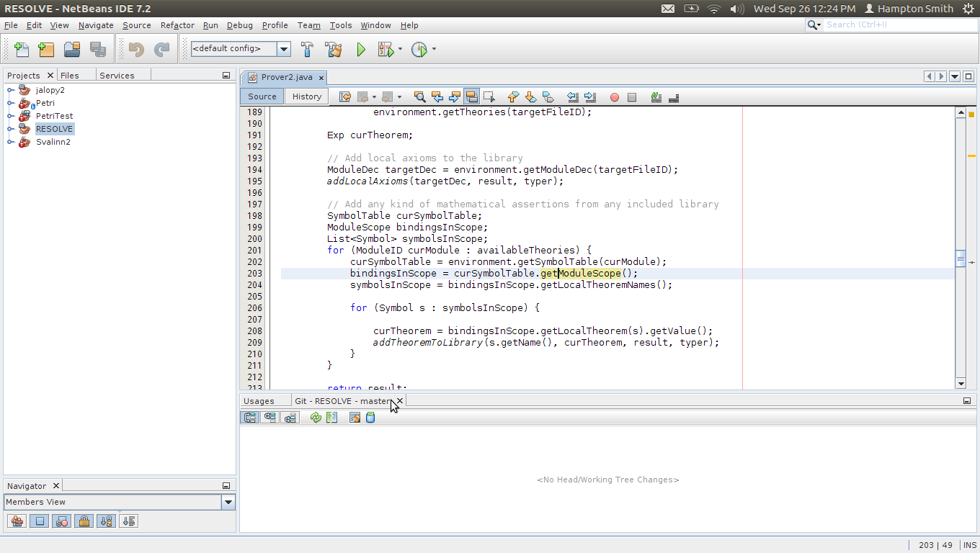Click the Redo arrow in the toolbar
Image resolution: width=980 pixels, height=553 pixels.
tap(161, 50)
